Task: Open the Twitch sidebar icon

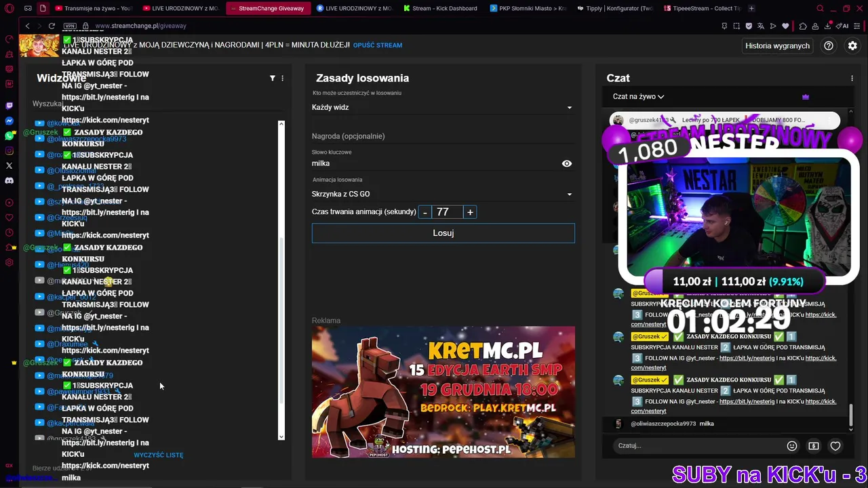Action: pos(9,106)
